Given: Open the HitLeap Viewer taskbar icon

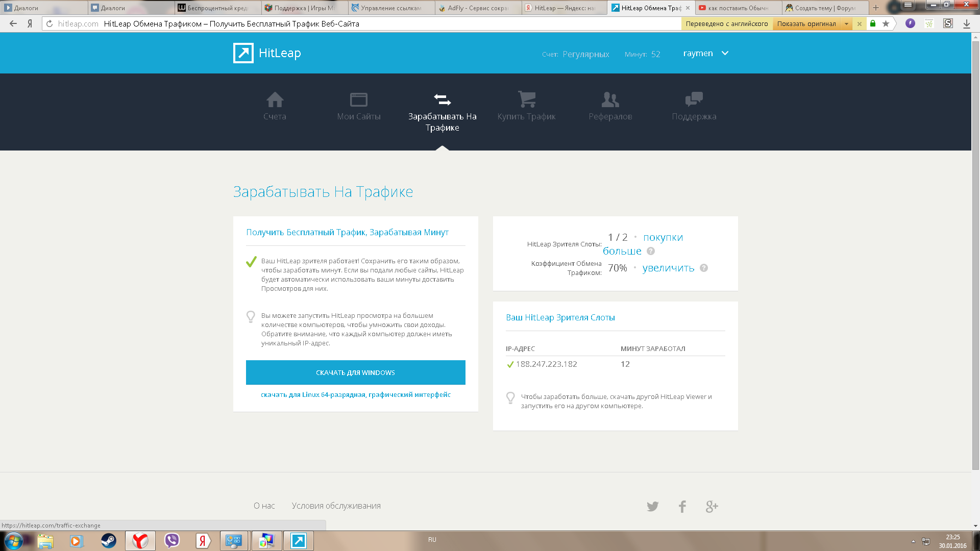Looking at the screenshot, I should pyautogui.click(x=299, y=541).
